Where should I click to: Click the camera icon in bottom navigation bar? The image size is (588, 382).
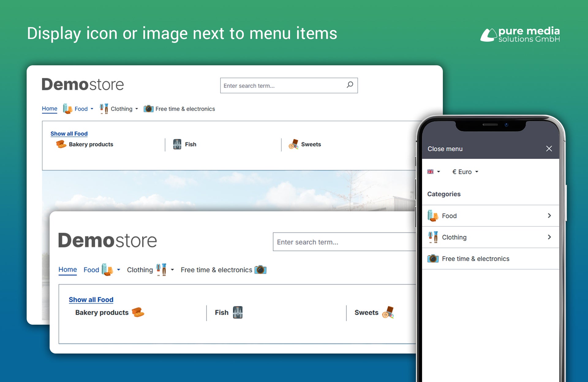pos(260,270)
